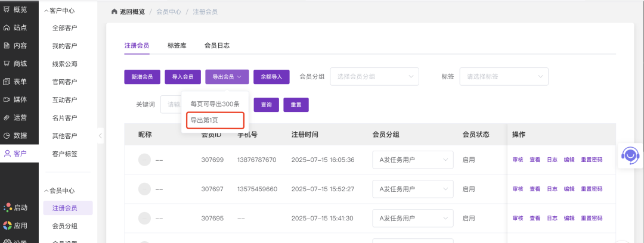The width and height of the screenshot is (644, 243).
Task: Click 重置密码 link for member 307697
Action: point(592,189)
